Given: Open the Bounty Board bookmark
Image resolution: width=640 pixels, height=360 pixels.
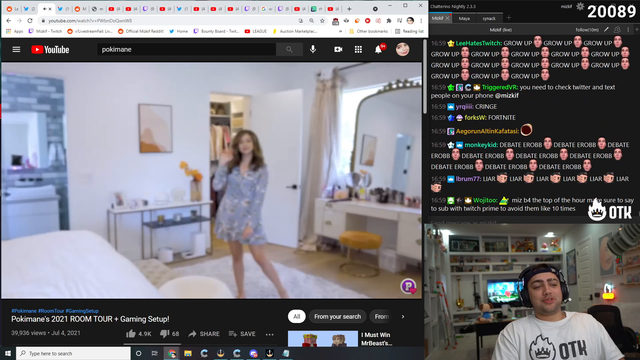Looking at the screenshot, I should [216, 31].
